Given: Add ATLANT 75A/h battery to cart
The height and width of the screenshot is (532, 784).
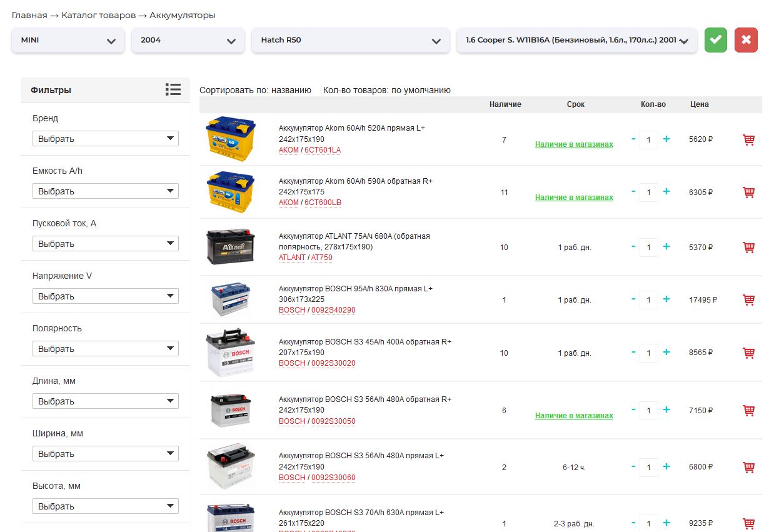Looking at the screenshot, I should pos(748,248).
